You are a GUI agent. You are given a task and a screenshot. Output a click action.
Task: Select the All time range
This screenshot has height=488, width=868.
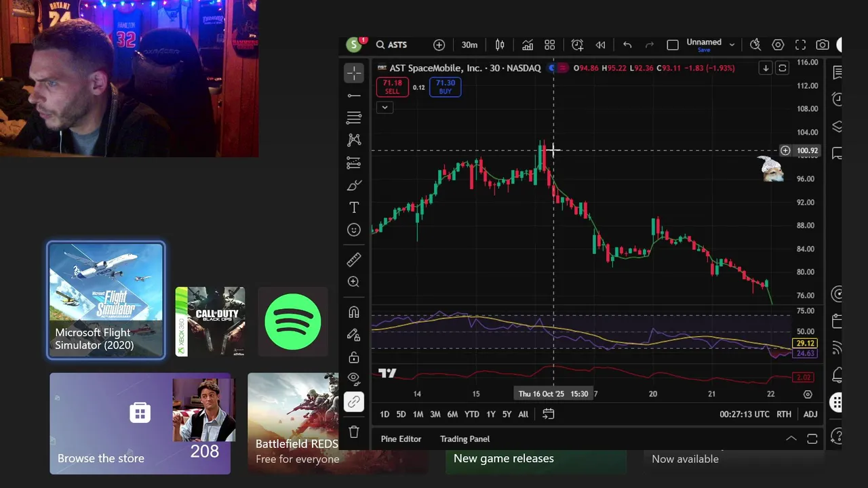tap(523, 414)
